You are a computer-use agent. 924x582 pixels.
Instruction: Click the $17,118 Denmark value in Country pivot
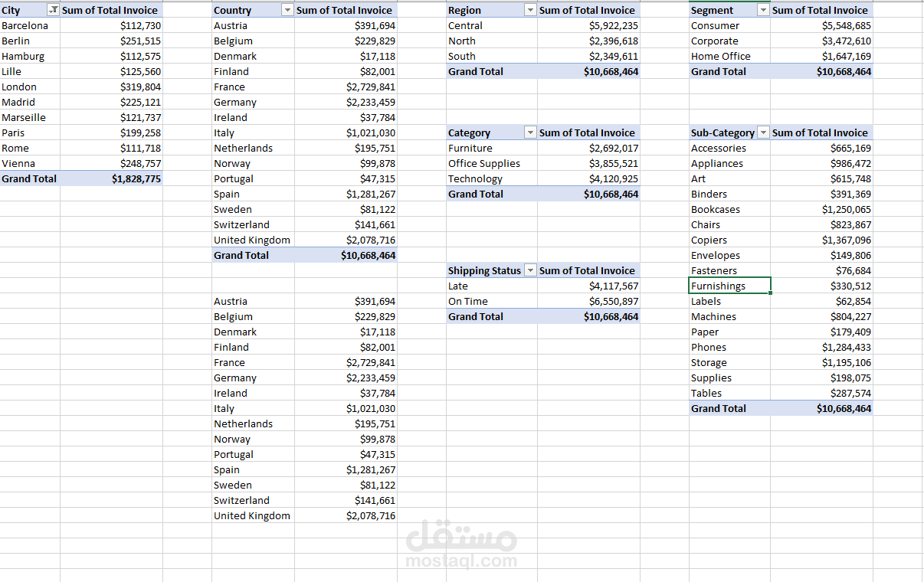(x=378, y=56)
